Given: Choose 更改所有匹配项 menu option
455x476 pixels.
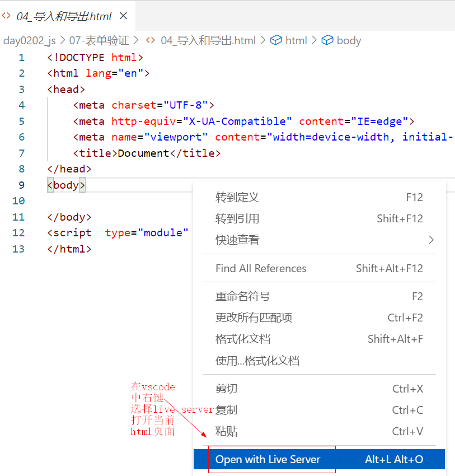Looking at the screenshot, I should point(254,318).
